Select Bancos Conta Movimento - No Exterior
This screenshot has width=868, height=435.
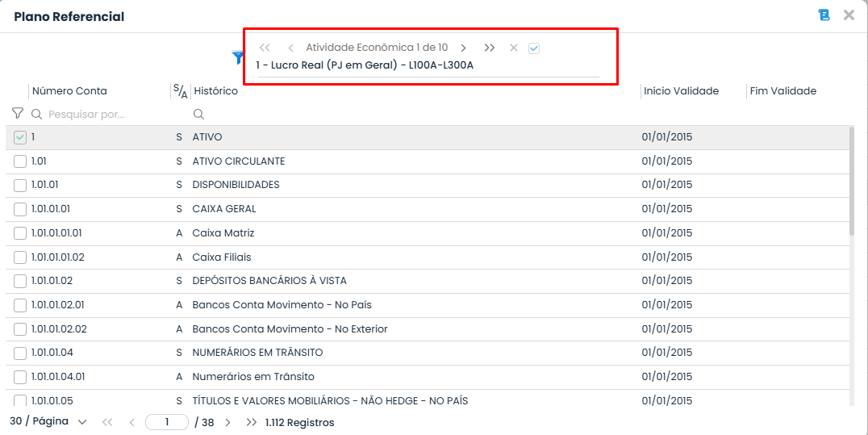pos(290,328)
